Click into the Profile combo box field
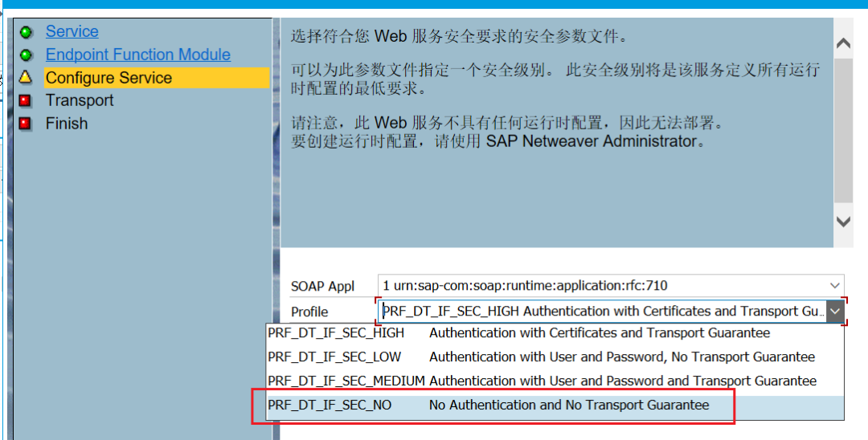 pos(602,312)
